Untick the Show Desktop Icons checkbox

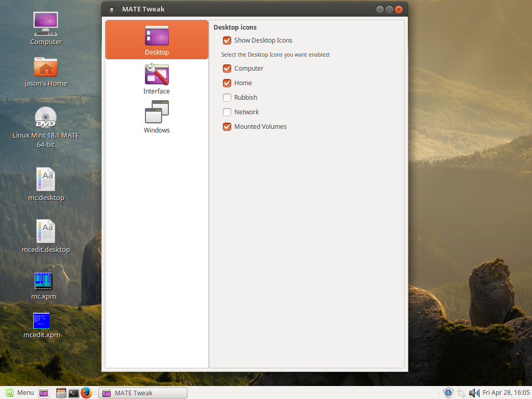[227, 41]
